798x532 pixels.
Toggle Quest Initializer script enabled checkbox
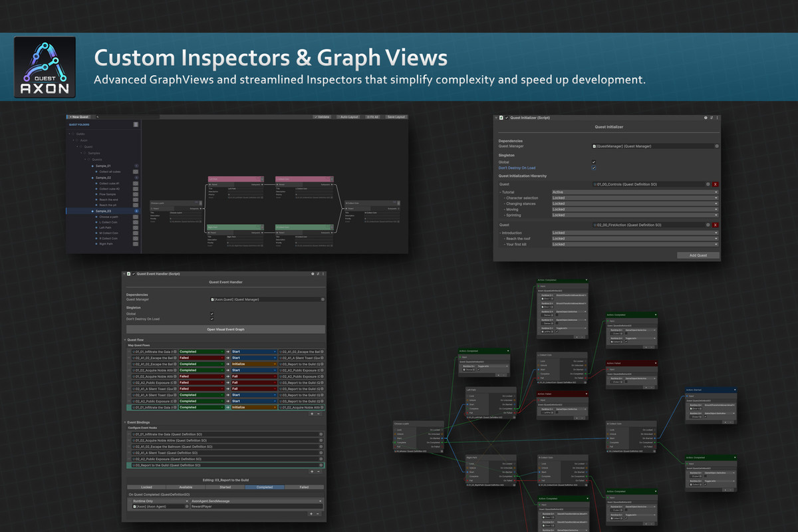507,118
